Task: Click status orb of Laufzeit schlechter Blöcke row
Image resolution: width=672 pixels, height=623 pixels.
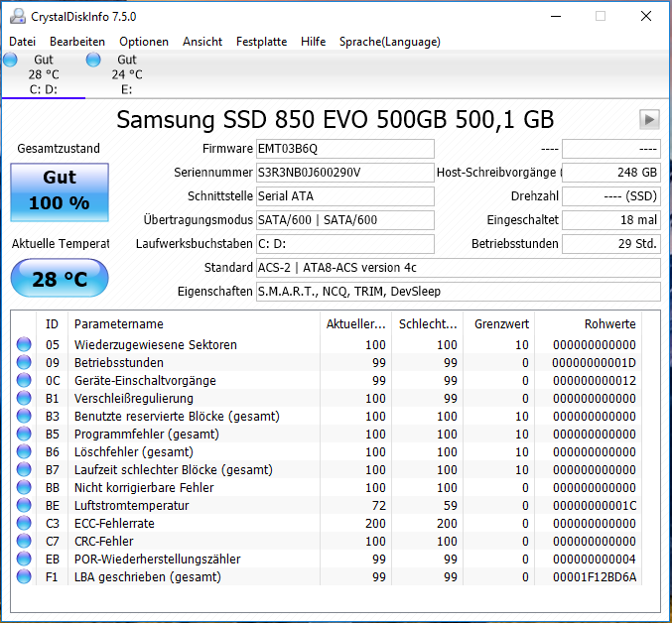Action: point(24,469)
